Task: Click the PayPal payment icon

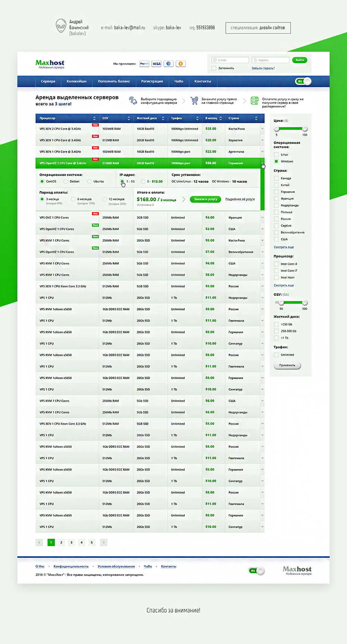Action: (x=144, y=64)
